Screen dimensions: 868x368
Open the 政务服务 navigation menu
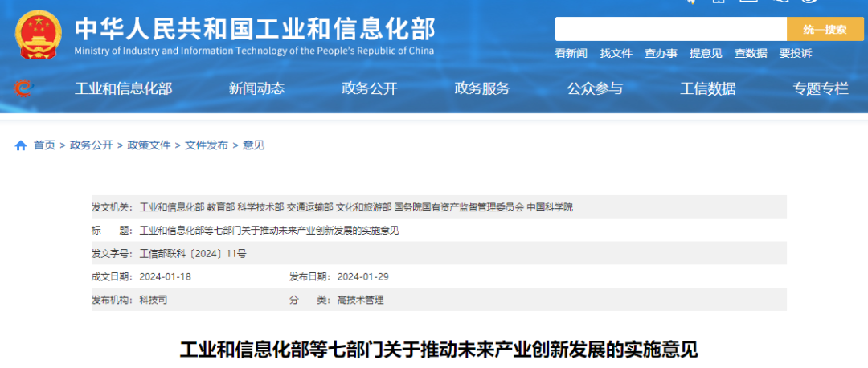tap(482, 88)
